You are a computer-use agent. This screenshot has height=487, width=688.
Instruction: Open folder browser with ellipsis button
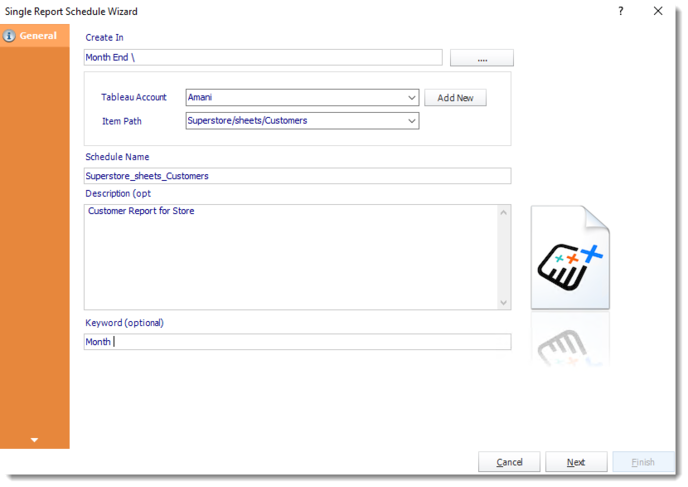(482, 58)
